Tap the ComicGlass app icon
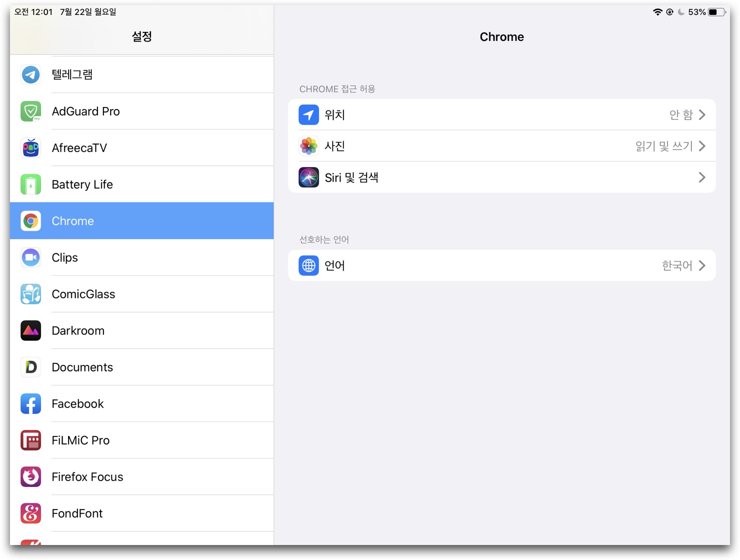Viewport: 740px width, 560px height. tap(30, 294)
